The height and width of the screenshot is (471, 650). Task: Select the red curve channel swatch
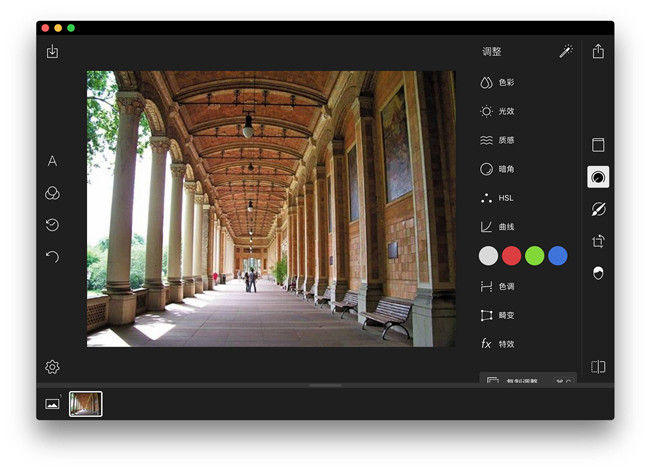coord(512,256)
